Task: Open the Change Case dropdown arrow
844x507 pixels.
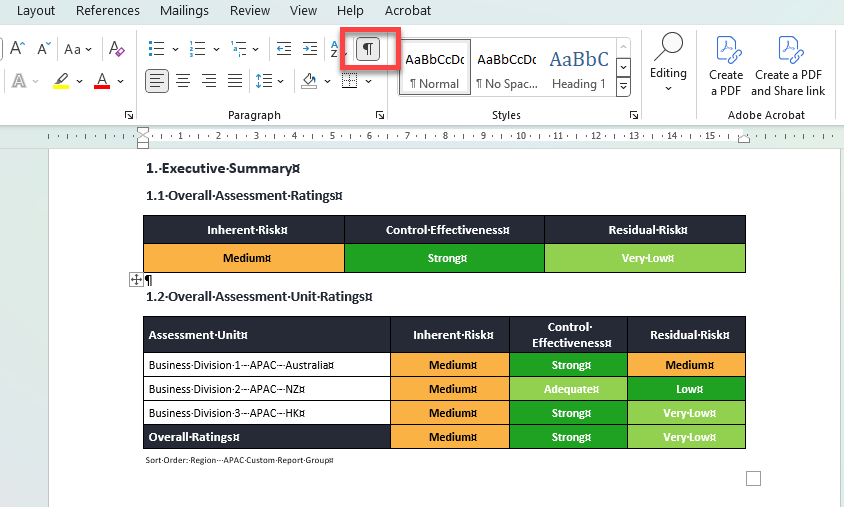Action: [x=88, y=50]
